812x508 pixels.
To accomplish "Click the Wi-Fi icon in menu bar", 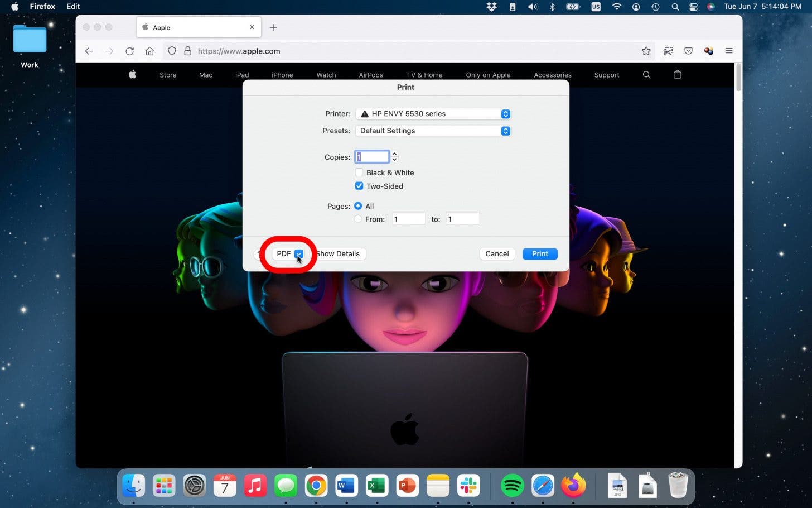I will (x=616, y=7).
